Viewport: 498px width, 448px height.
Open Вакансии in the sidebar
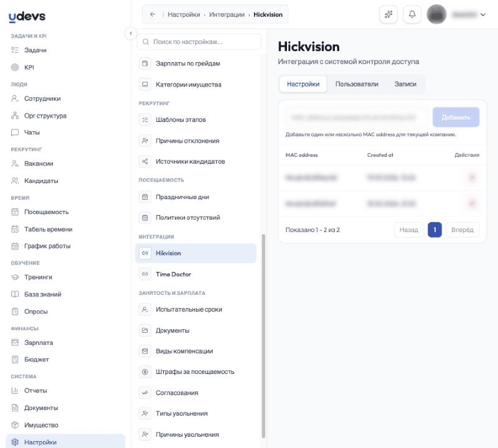coord(65,164)
